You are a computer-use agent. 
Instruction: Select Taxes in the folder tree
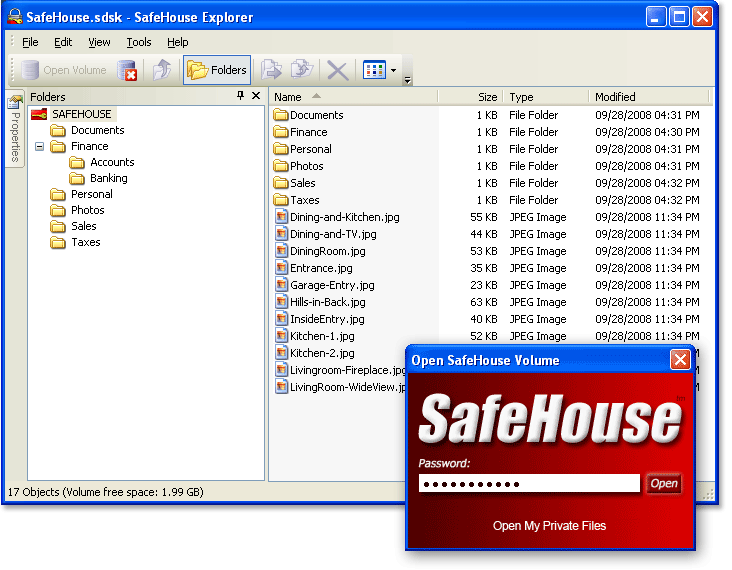[85, 242]
